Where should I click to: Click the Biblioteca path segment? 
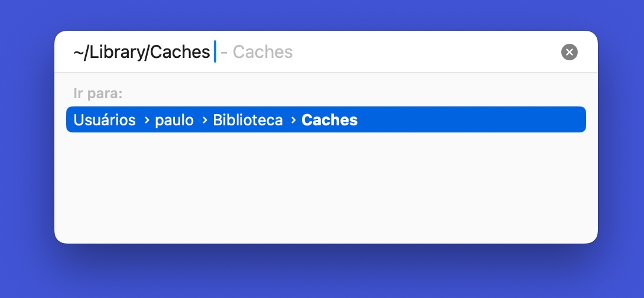(248, 120)
